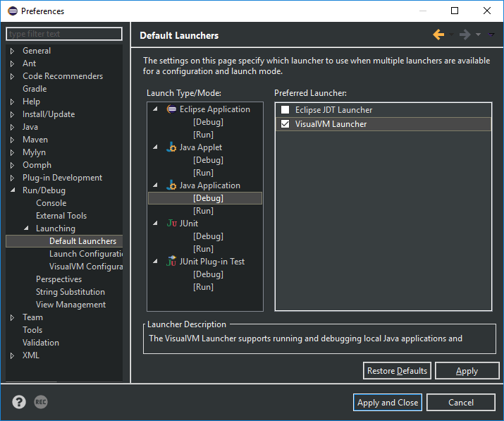Image resolution: width=504 pixels, height=421 pixels.
Task: Click the forward navigation arrow icon
Action: click(465, 35)
